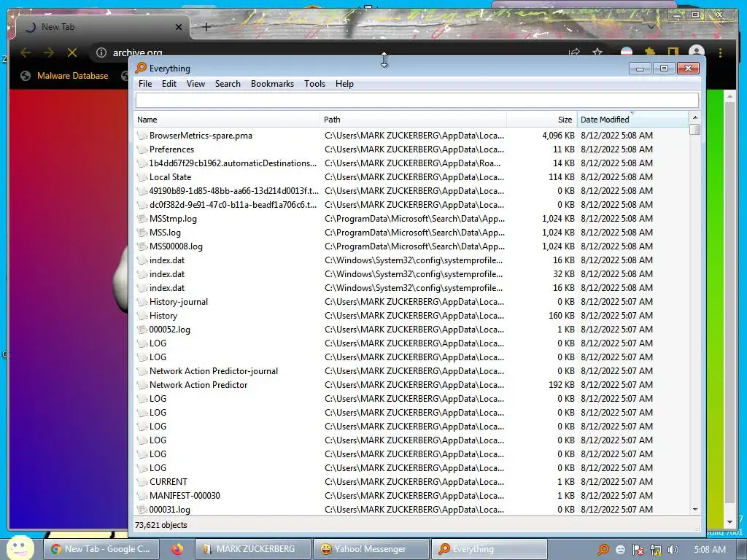The height and width of the screenshot is (560, 747).
Task: Sort results by Date Modified column header
Action: click(632, 120)
